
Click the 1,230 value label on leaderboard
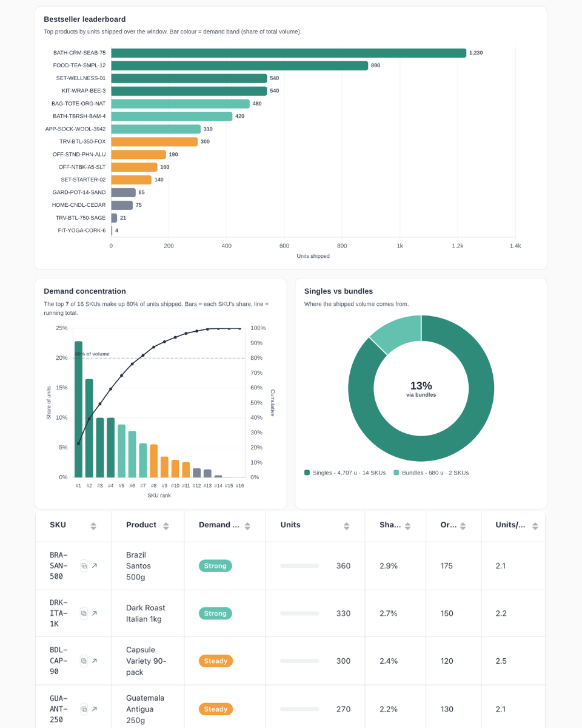pyautogui.click(x=477, y=53)
